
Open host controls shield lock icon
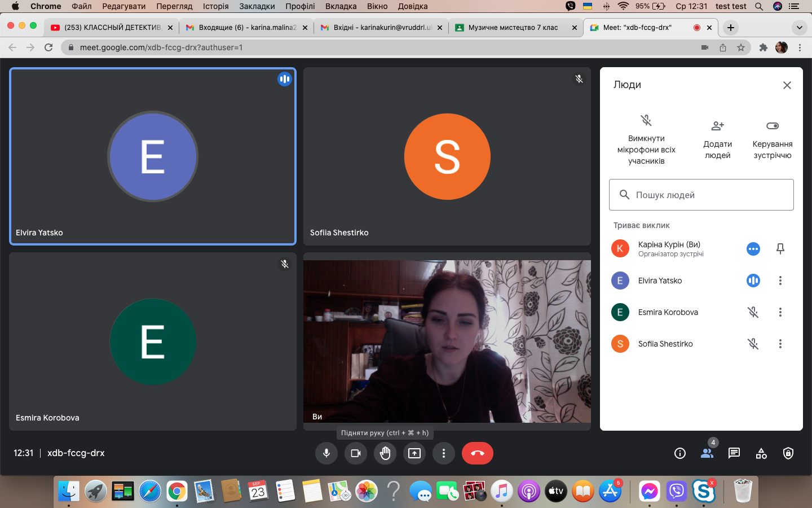tap(788, 453)
